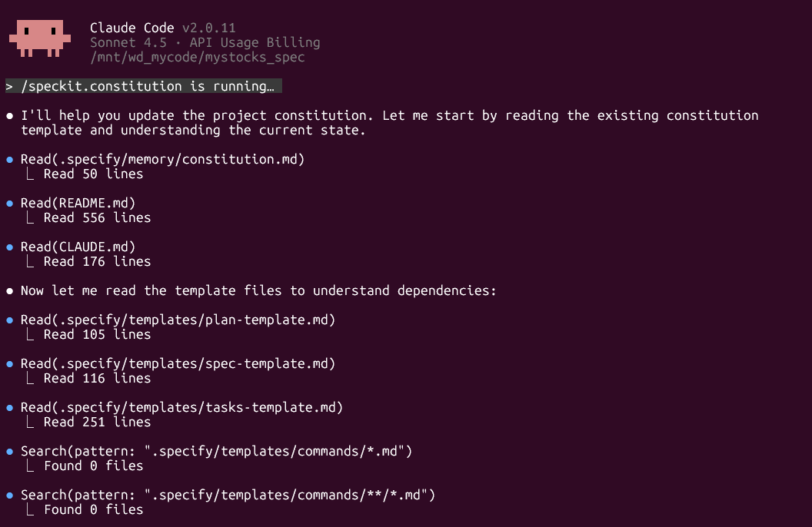This screenshot has height=527, width=812.
Task: Expand the 'Read 176 lines' output
Action: [x=97, y=262]
